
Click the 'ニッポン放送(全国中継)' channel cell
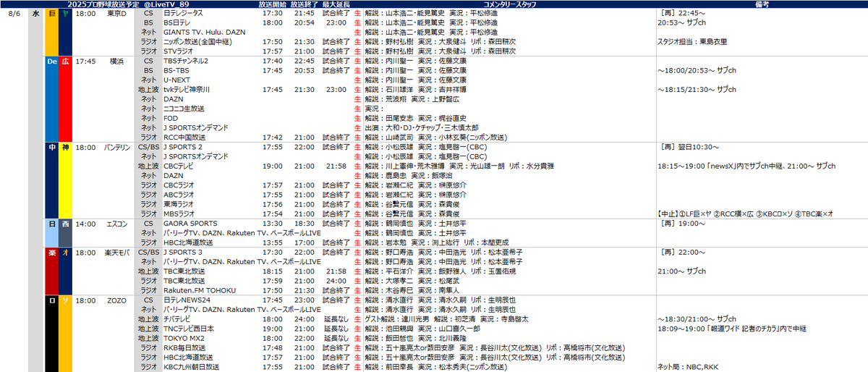click(199, 42)
